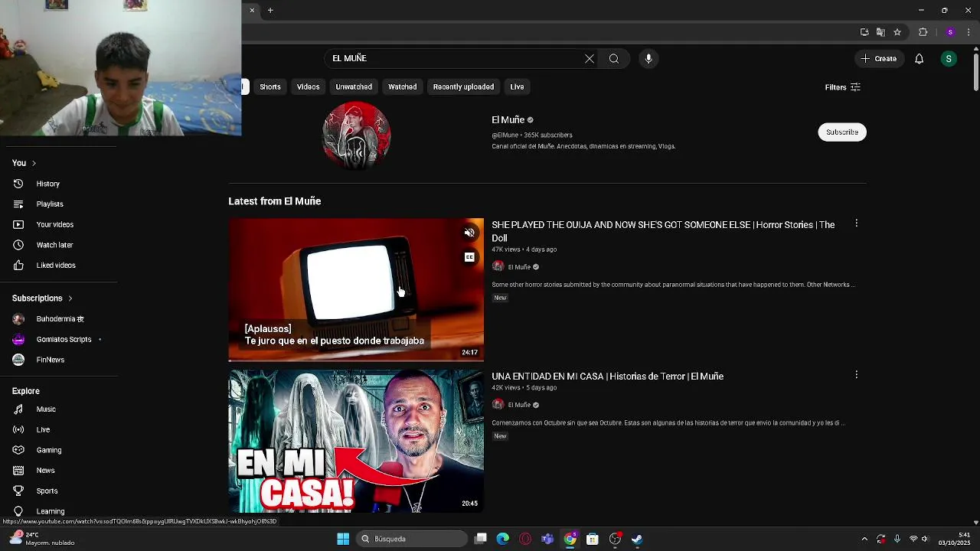The width and height of the screenshot is (980, 551).
Task: Click the El Muñe channel avatar image
Action: pos(356,135)
